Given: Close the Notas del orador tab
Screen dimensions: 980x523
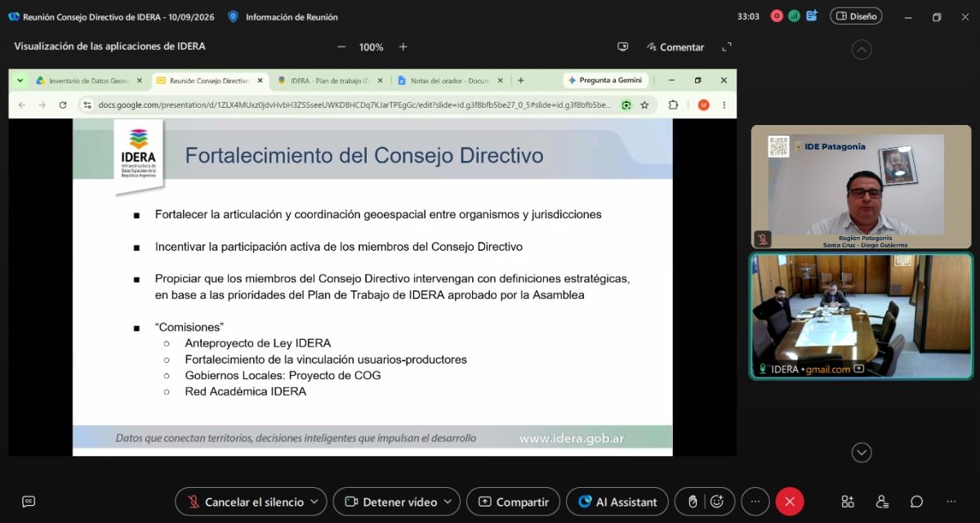Looking at the screenshot, I should pyautogui.click(x=501, y=81).
